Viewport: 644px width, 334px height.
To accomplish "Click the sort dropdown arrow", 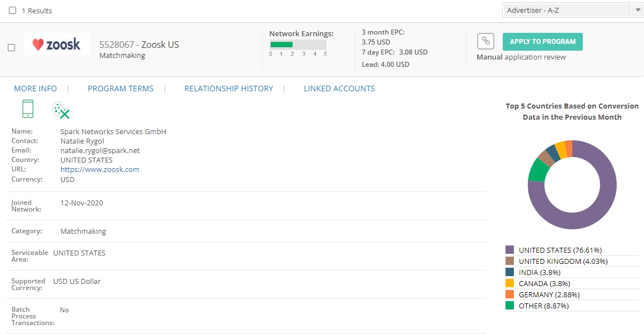I will (637, 10).
